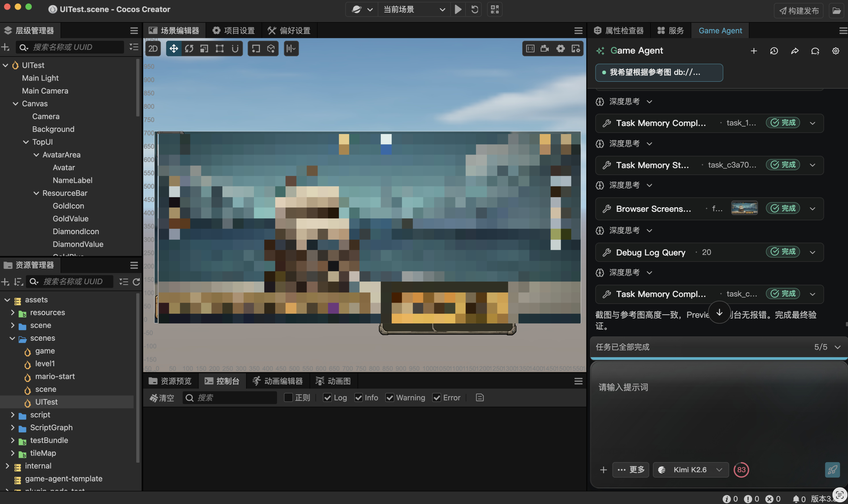Select the move tool in scene toolbar
The height and width of the screenshot is (504, 848).
pyautogui.click(x=174, y=49)
